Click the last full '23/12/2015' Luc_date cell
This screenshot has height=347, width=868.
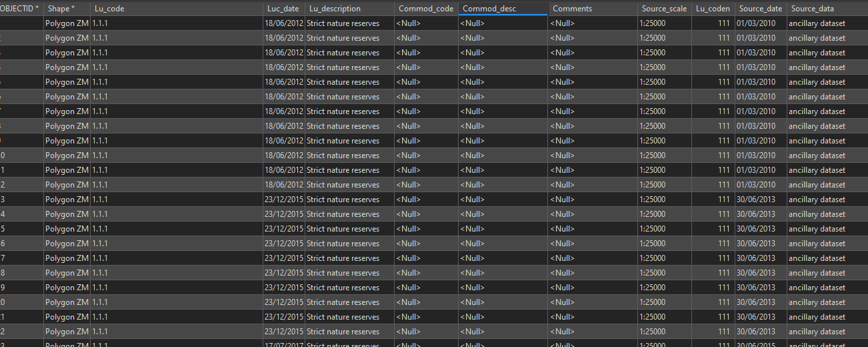coord(284,332)
